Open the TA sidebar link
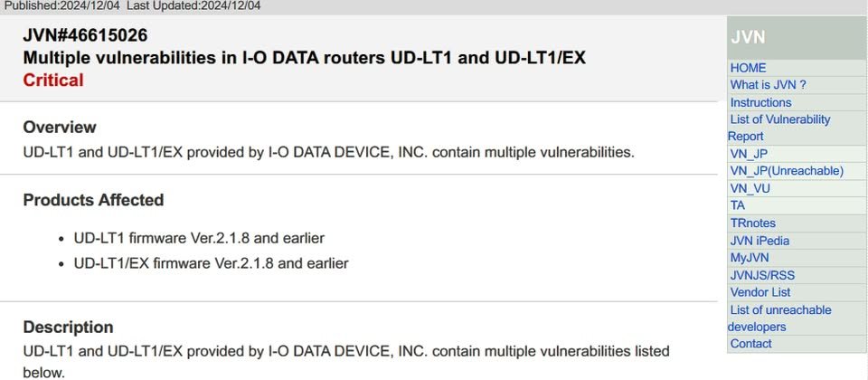Image resolution: width=868 pixels, height=380 pixels. pyautogui.click(x=738, y=205)
